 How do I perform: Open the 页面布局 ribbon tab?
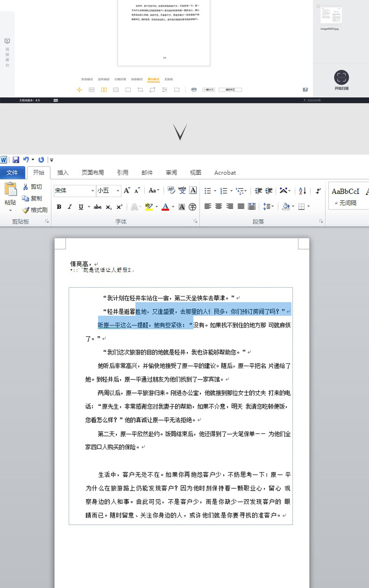pyautogui.click(x=93, y=172)
